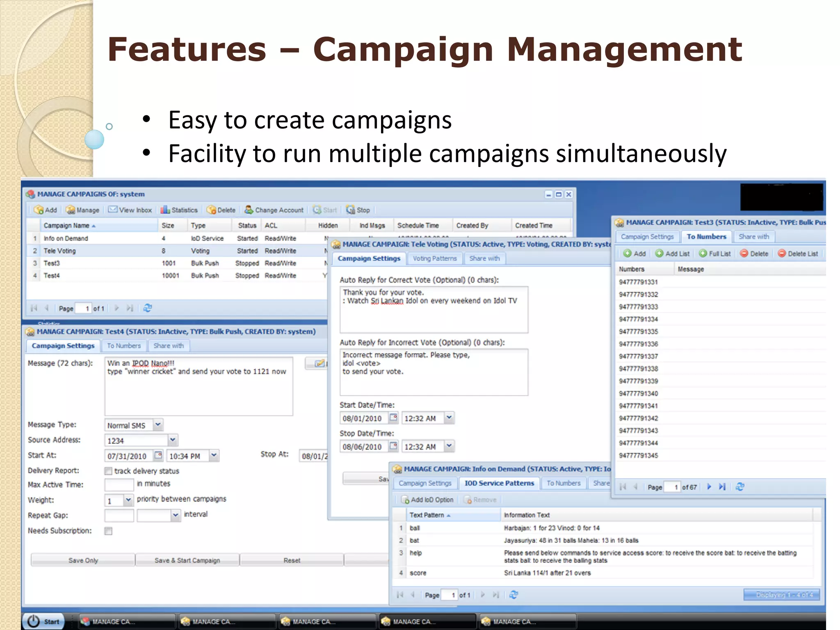Expand the Source Address dropdown
The height and width of the screenshot is (630, 840).
click(173, 440)
